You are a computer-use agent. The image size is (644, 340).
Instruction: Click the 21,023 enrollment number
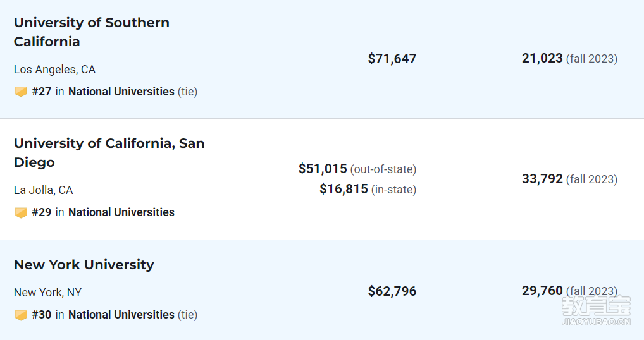click(x=542, y=58)
